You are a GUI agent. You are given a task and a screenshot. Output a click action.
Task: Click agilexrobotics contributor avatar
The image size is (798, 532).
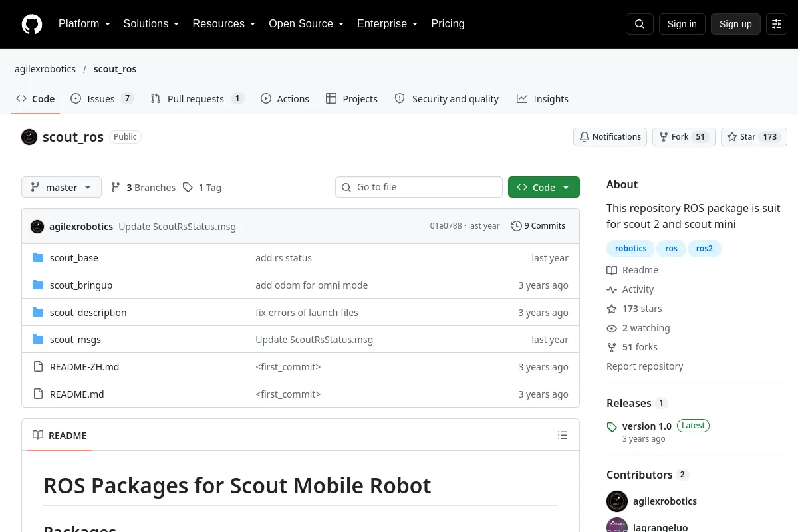click(x=617, y=501)
